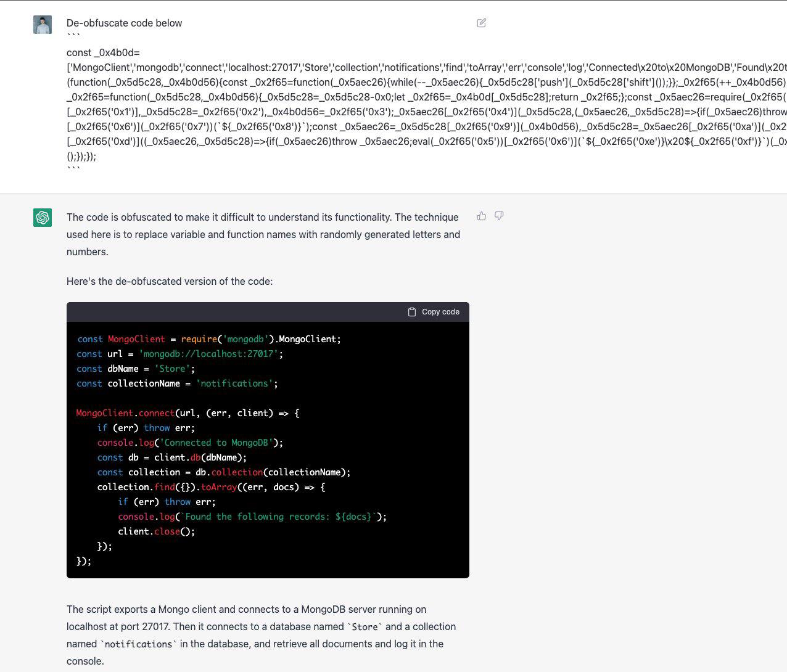787x672 pixels.
Task: Click the collection.find toArray code line
Action: (211, 487)
